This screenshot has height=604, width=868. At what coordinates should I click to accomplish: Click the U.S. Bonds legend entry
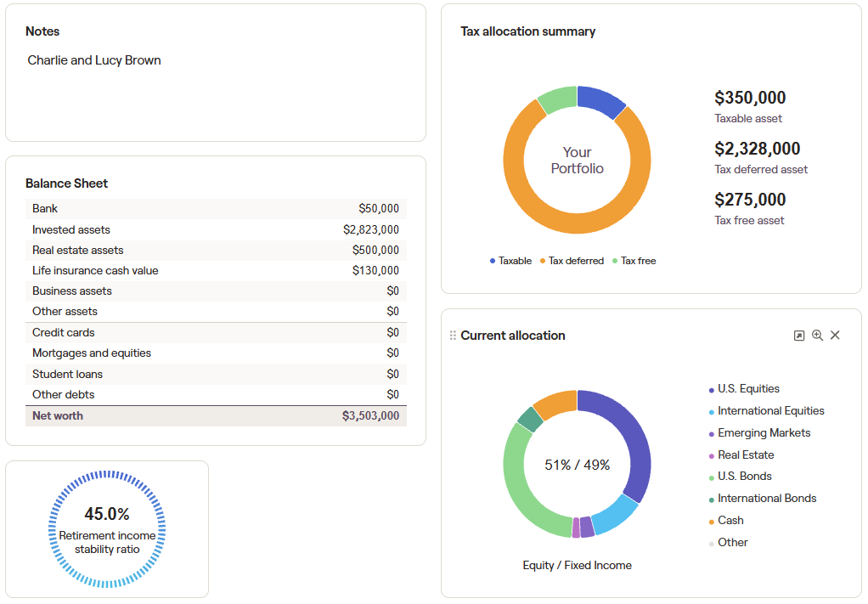click(744, 477)
